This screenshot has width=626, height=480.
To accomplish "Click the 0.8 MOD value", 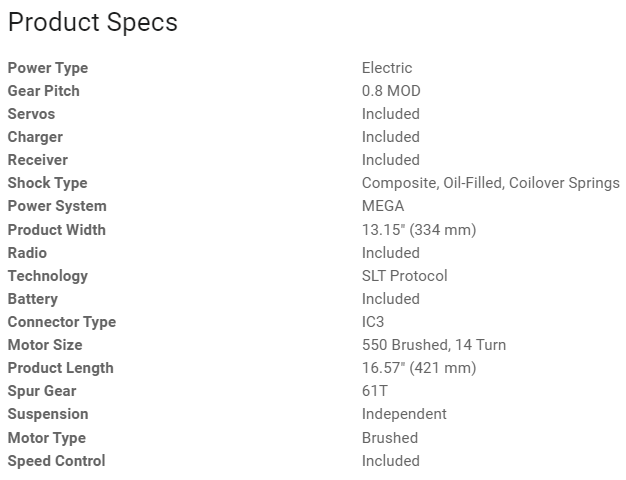I will [x=391, y=91].
